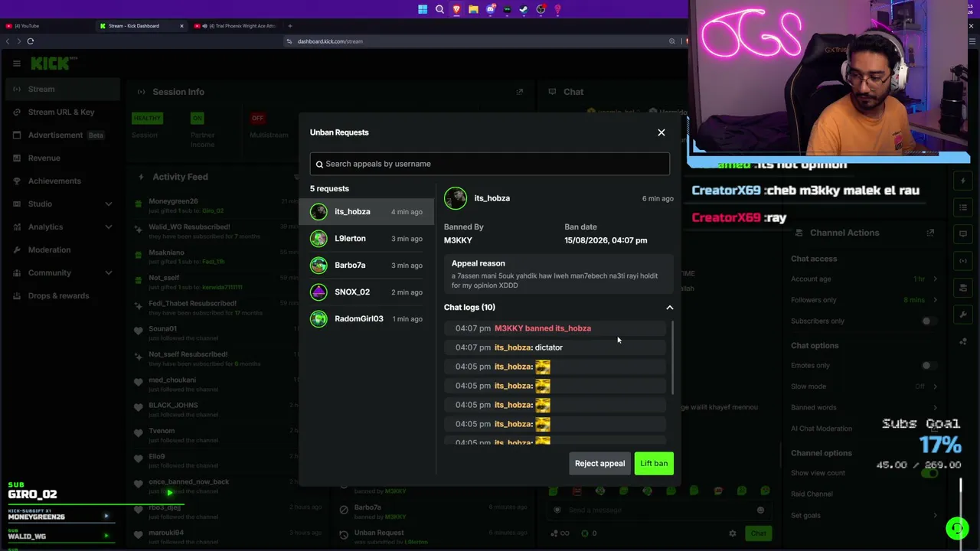
Task: Open Set goals options
Action: [866, 515]
